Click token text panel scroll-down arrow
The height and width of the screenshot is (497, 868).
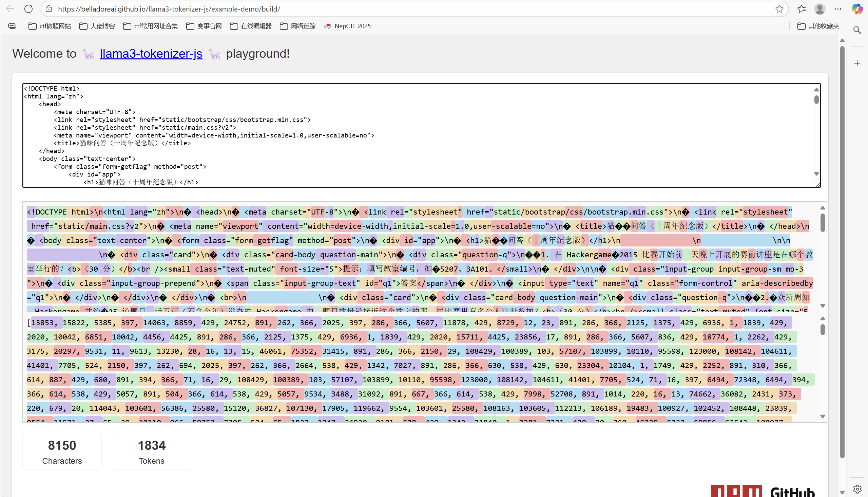coord(823,306)
